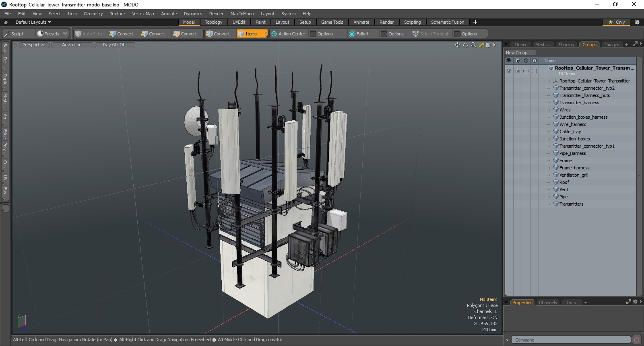This screenshot has height=346, width=644.
Task: Toggle the Options checkbox after Falloff
Action: [x=384, y=34]
